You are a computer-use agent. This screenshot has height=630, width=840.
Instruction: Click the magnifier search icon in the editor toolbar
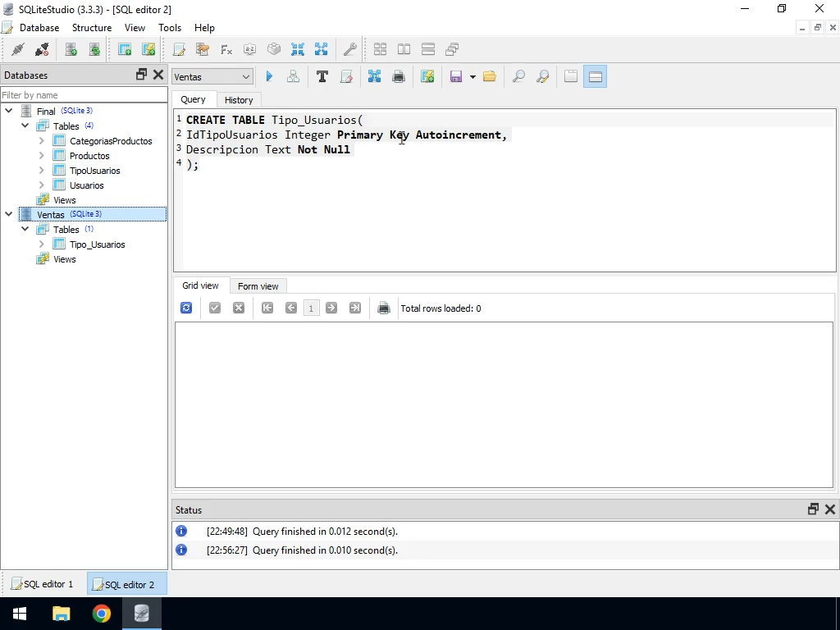click(x=518, y=76)
